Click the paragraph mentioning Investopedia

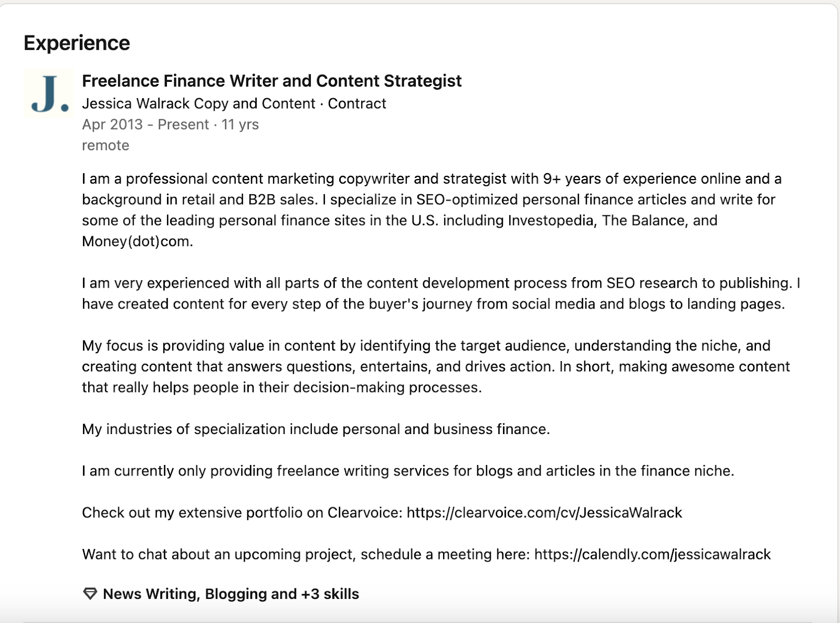pos(432,210)
